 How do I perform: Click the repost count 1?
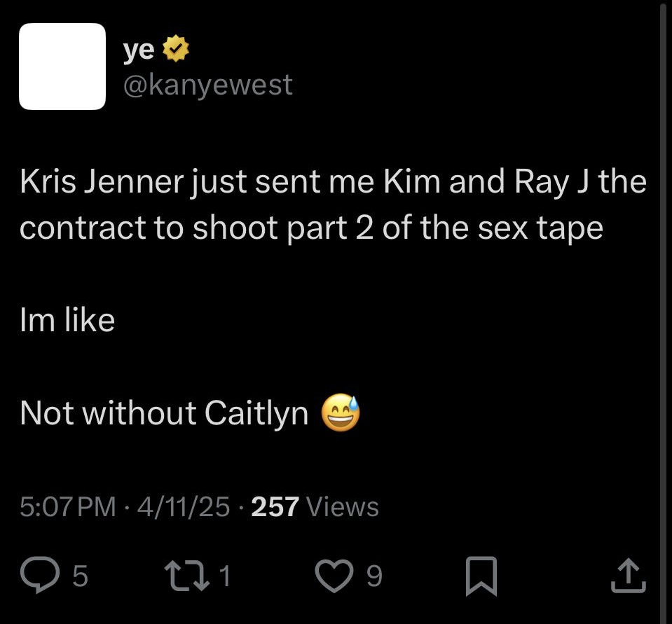(x=225, y=576)
